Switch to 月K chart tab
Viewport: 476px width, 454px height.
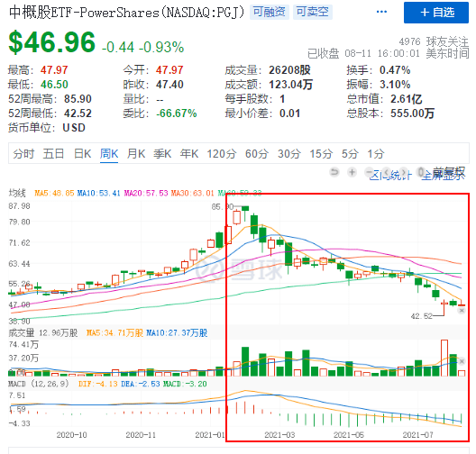[x=136, y=154]
